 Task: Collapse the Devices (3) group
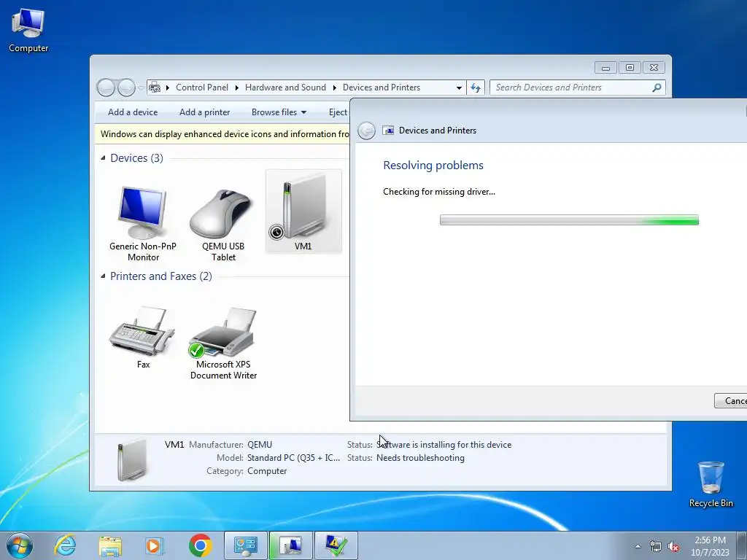(x=103, y=158)
